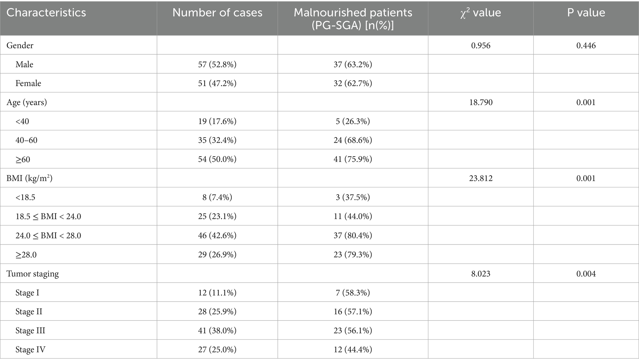The image size is (639, 364).
Task: Select the 23.812 chi-square value
Action: [x=480, y=178]
